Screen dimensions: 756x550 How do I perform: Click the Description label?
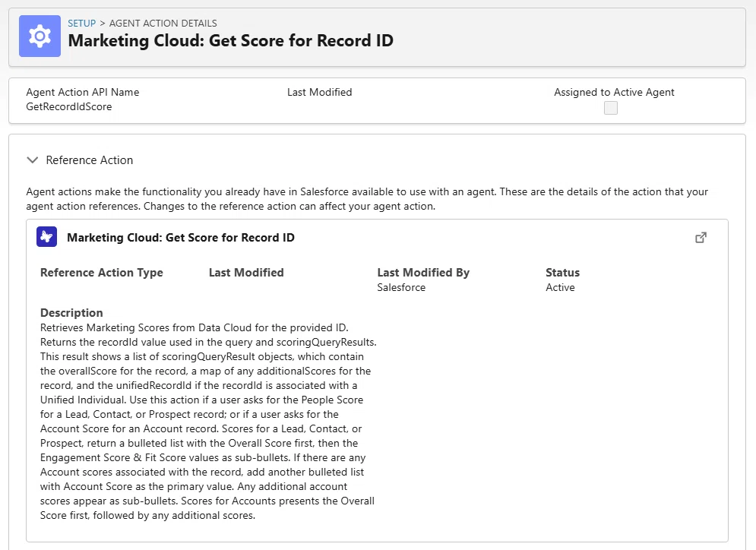pos(71,313)
